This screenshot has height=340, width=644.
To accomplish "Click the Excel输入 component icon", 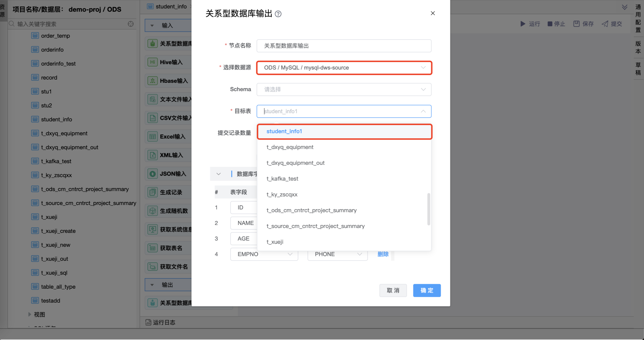I will point(152,137).
